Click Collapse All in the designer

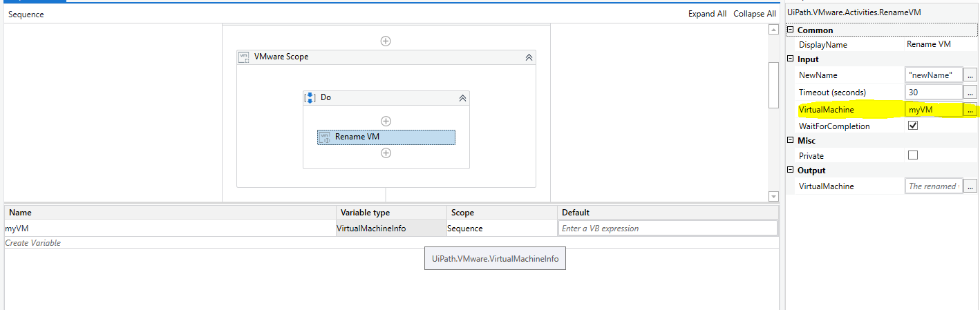point(754,14)
